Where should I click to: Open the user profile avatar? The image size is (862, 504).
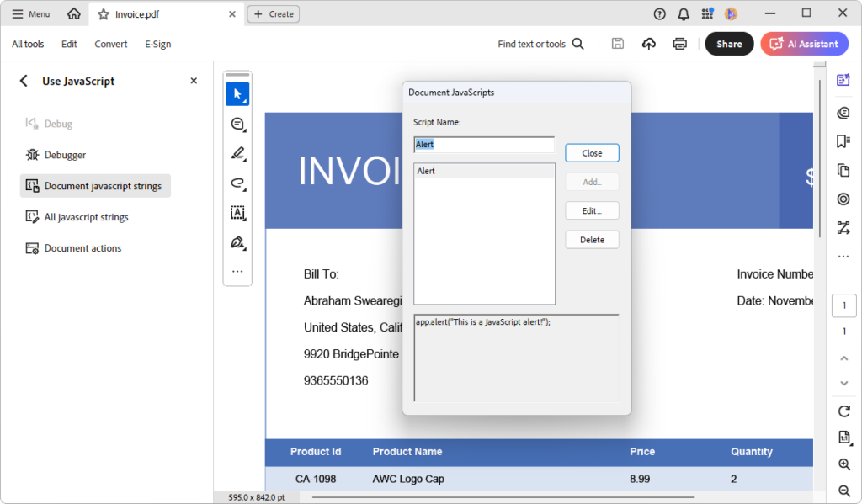pyautogui.click(x=731, y=14)
